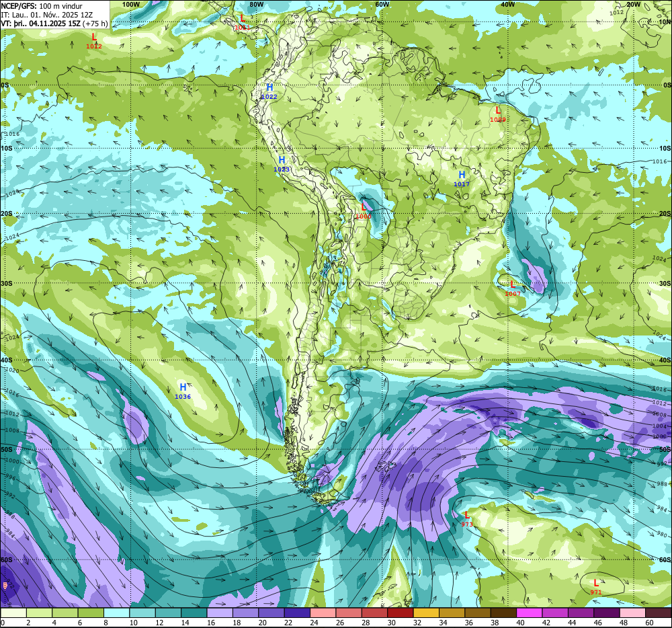
Task: Click the L 1011 low marker
Action: coord(242,22)
